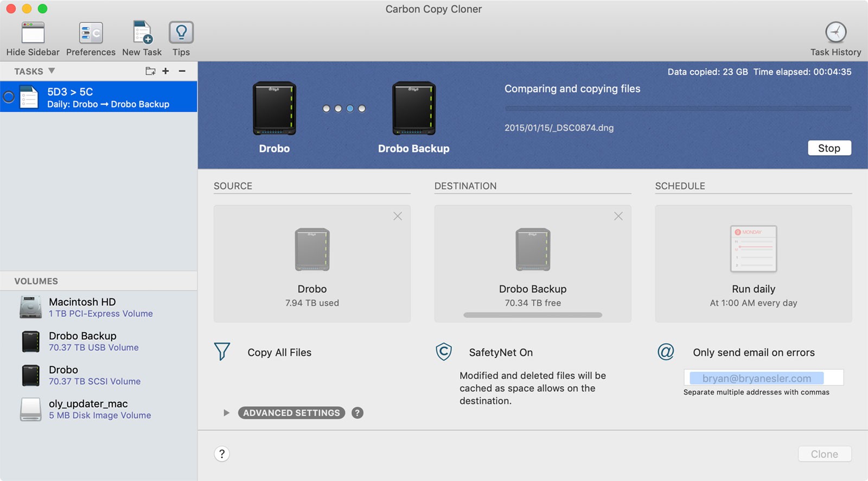Add a task with the plus icon
868x481 pixels.
165,71
